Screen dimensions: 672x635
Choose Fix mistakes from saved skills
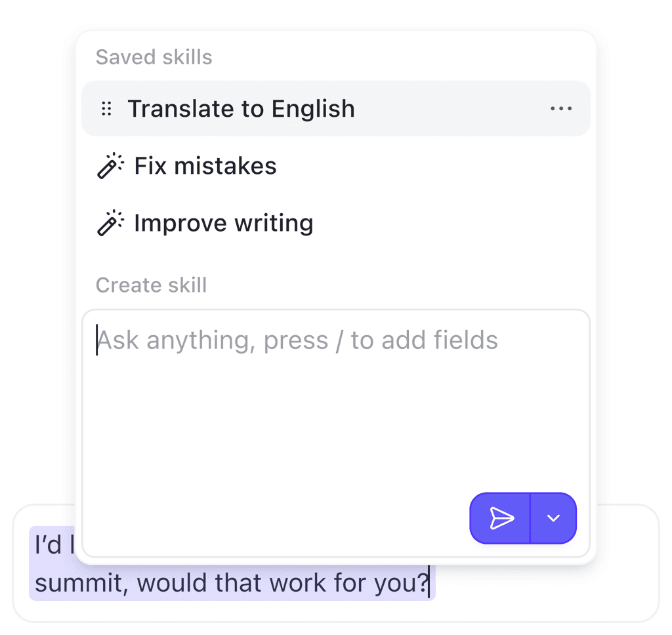point(205,165)
